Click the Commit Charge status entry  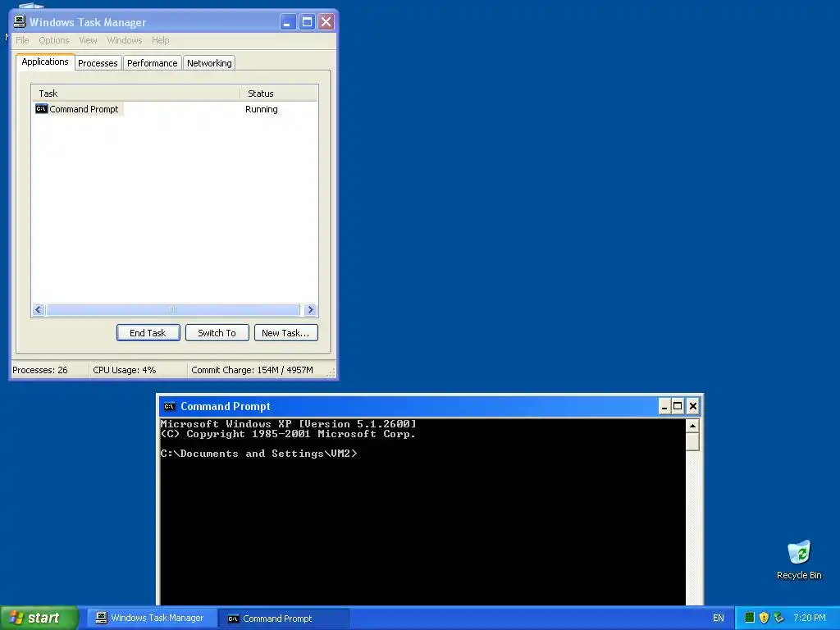[x=252, y=370]
